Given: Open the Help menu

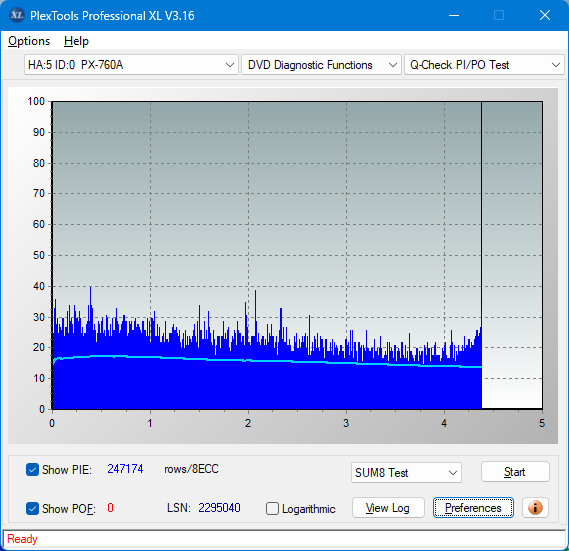Looking at the screenshot, I should pos(76,41).
